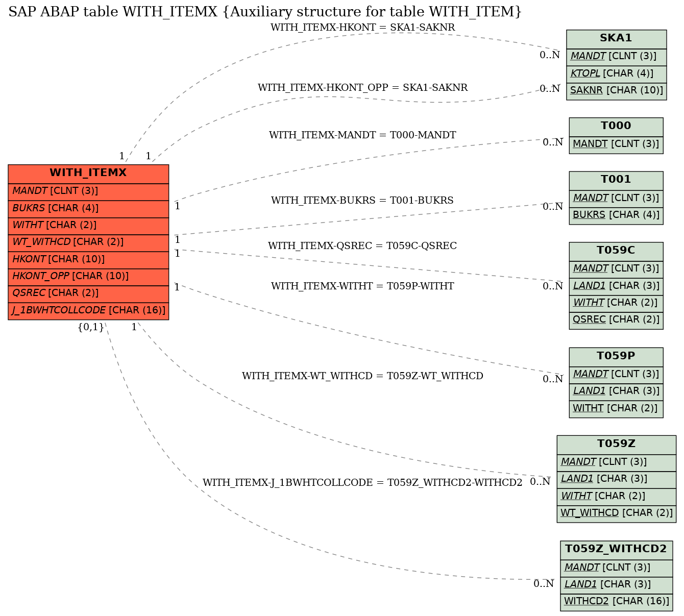Open the T000 table header

tap(616, 127)
